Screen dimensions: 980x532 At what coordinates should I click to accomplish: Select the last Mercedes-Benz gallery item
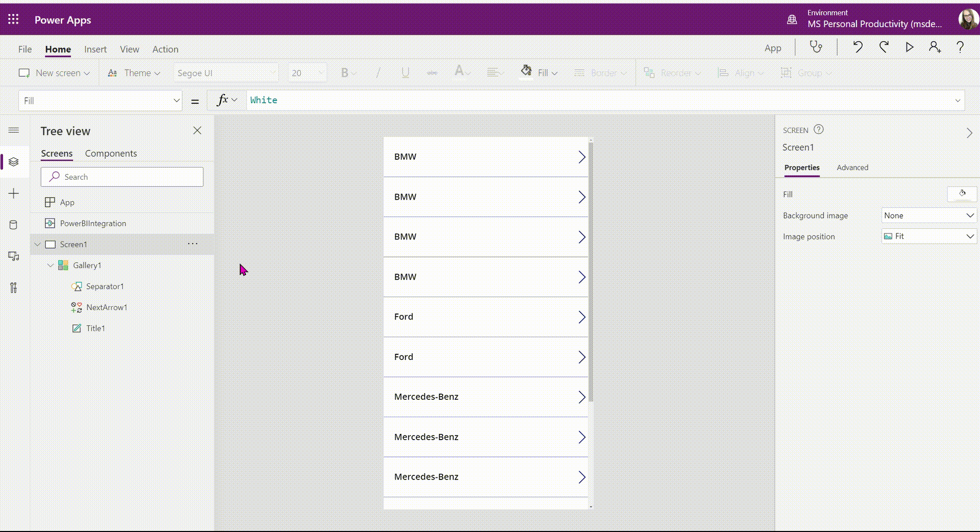[x=485, y=477]
